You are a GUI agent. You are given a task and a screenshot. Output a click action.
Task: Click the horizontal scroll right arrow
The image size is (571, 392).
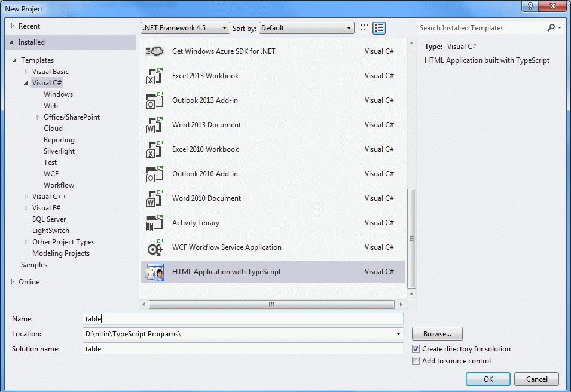pos(401,304)
